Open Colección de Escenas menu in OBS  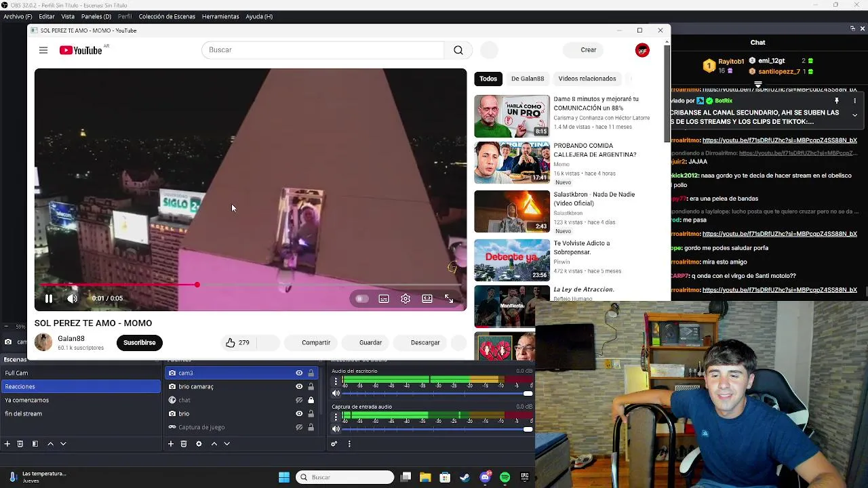pyautogui.click(x=167, y=16)
